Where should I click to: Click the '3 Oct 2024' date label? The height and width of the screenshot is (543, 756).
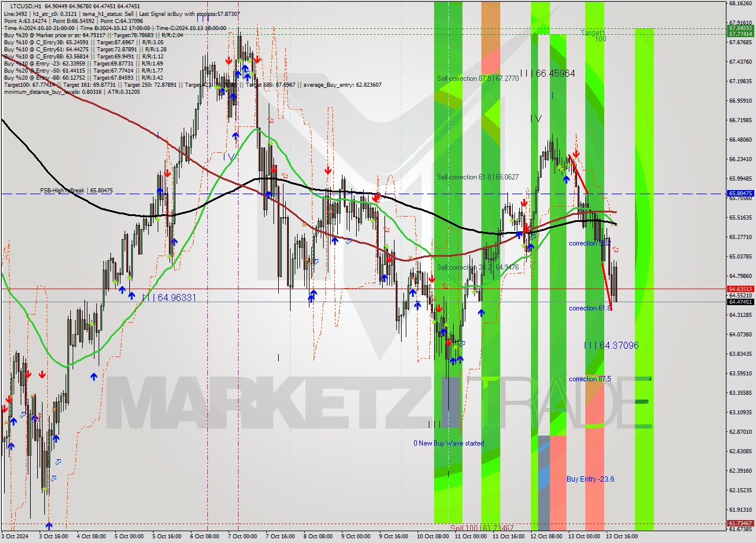15,537
